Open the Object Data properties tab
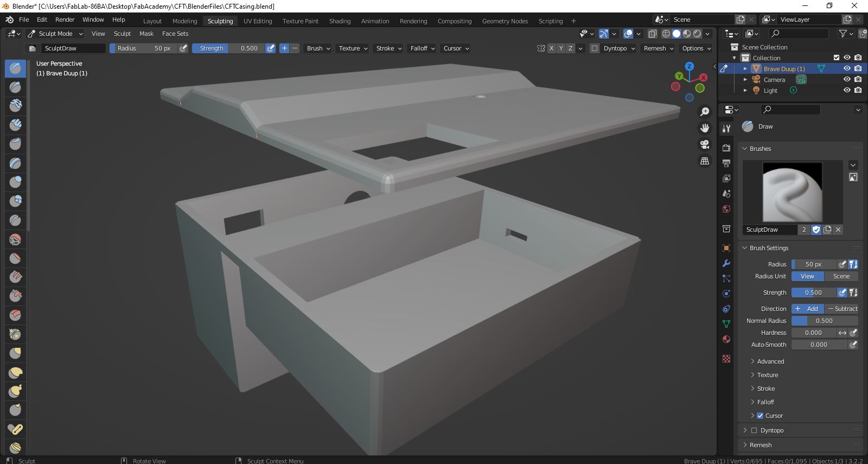 pyautogui.click(x=726, y=324)
